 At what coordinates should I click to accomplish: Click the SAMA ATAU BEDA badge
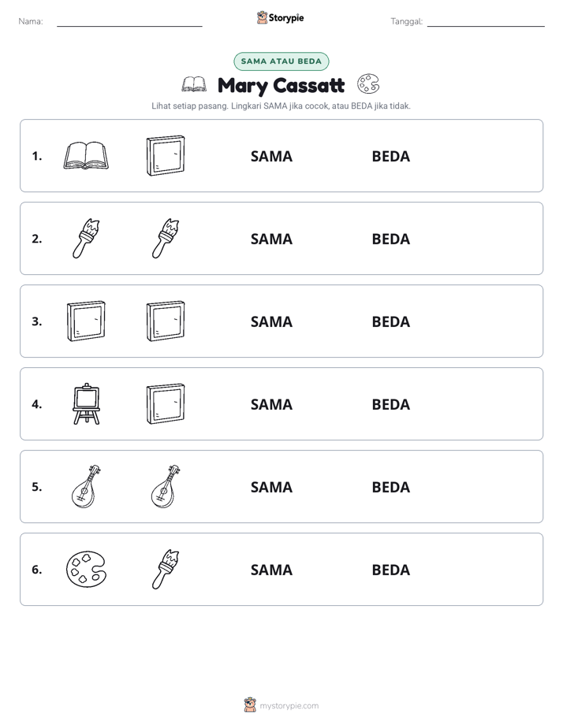pos(281,61)
